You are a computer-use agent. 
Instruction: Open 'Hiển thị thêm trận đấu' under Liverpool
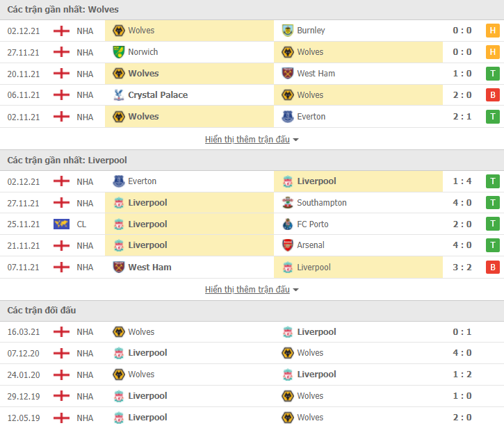(247, 290)
